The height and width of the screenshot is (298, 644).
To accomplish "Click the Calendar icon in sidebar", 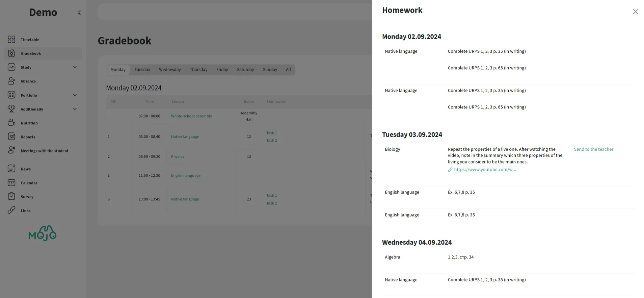I will (x=11, y=183).
